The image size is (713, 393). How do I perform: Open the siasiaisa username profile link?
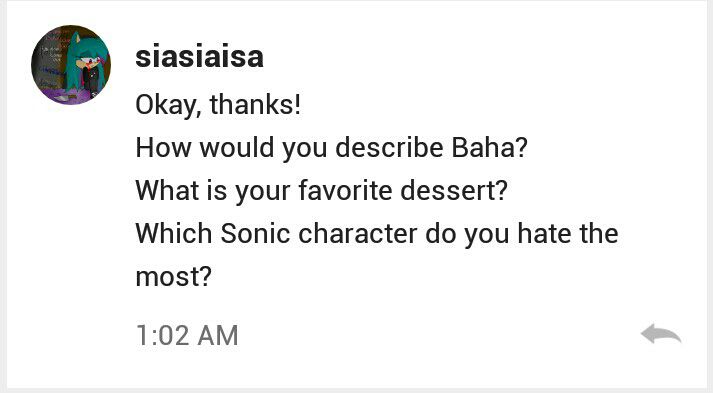tap(199, 57)
